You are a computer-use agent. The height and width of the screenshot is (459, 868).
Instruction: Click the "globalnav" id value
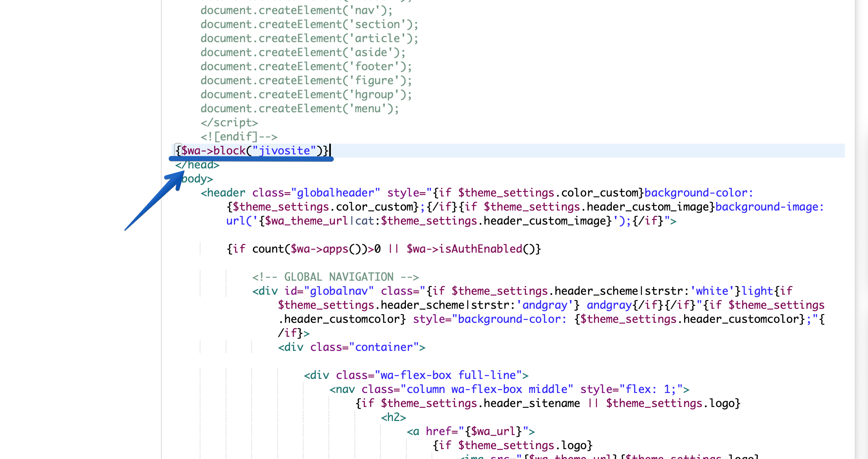(x=339, y=291)
